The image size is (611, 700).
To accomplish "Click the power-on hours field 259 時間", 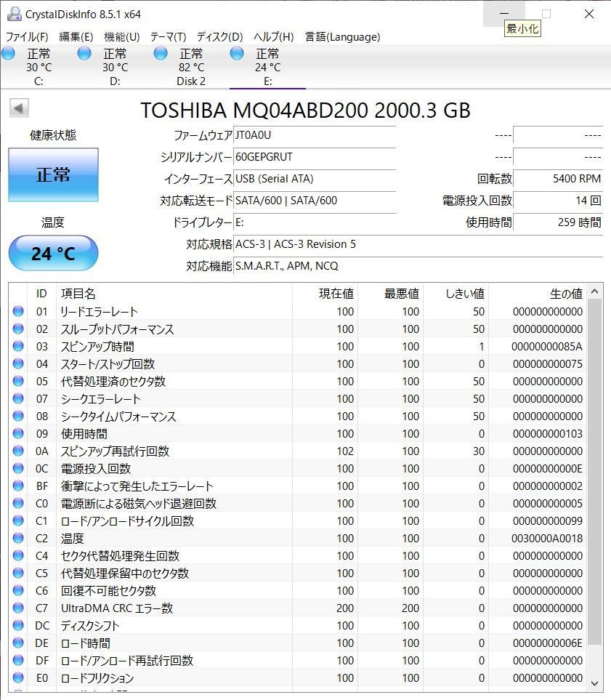I will (558, 222).
